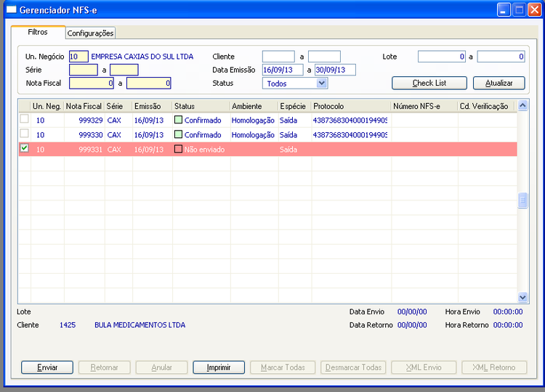Image resolution: width=545 pixels, height=392 pixels.
Task: Click the Status column header
Action: pyautogui.click(x=201, y=106)
